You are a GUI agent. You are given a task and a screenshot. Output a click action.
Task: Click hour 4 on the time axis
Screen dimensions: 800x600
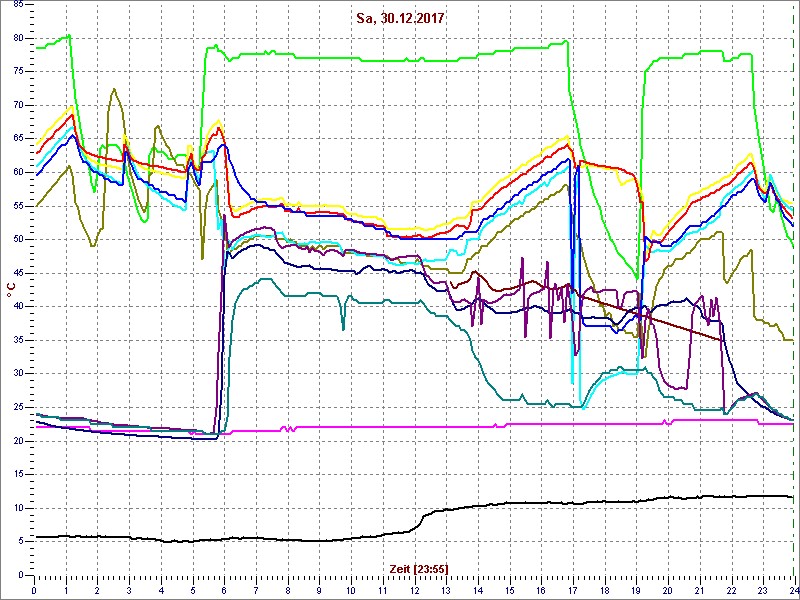(x=161, y=591)
